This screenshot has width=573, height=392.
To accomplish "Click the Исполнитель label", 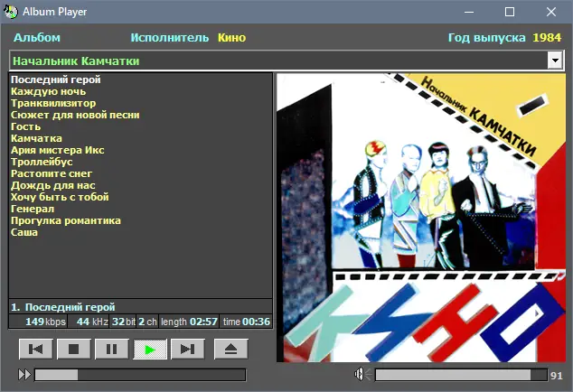I will [170, 38].
